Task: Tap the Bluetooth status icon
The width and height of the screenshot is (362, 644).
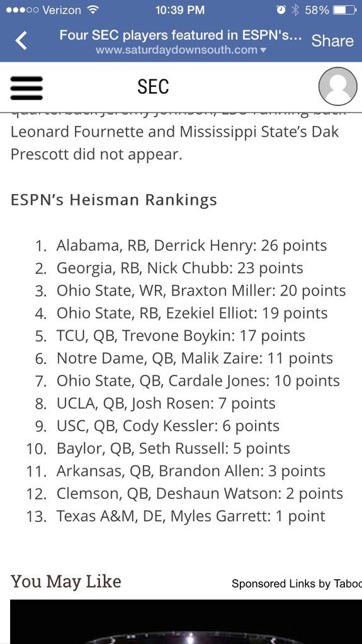Action: [x=295, y=10]
